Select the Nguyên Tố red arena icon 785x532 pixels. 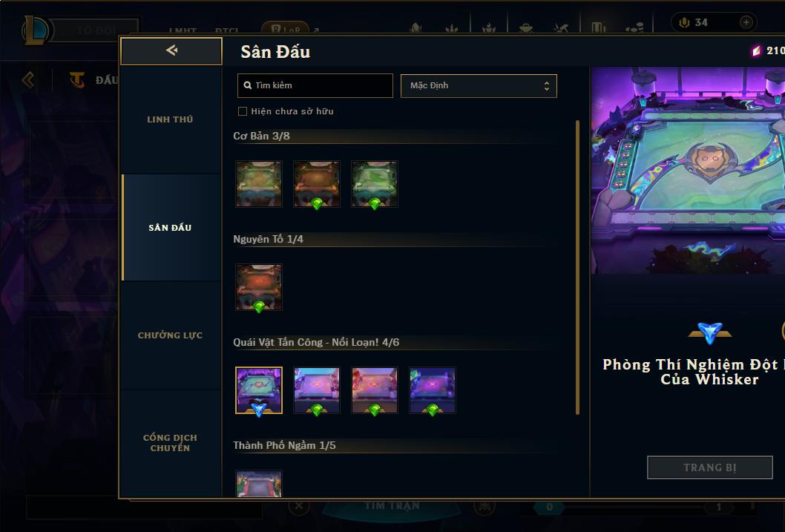point(259,287)
